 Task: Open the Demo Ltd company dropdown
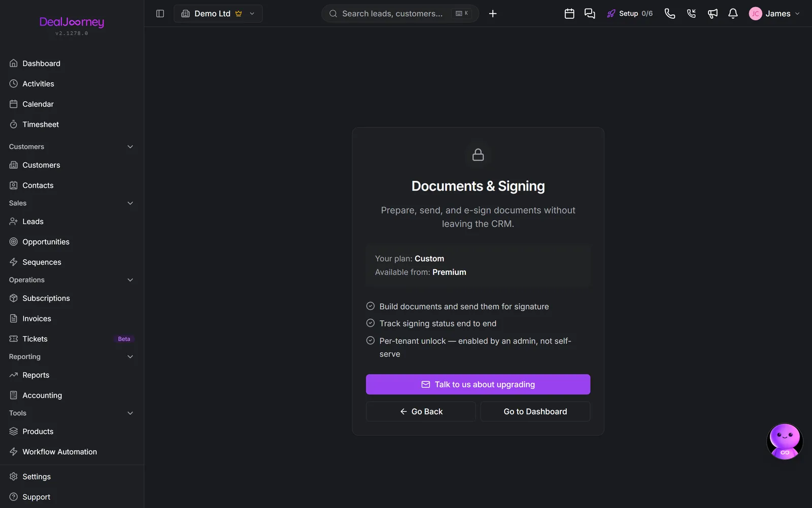[x=218, y=14]
